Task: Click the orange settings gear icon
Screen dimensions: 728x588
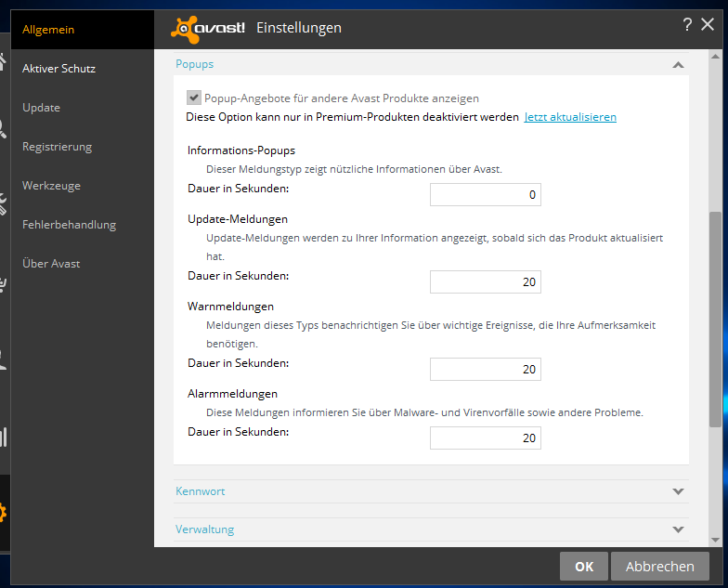Action: click(2, 513)
